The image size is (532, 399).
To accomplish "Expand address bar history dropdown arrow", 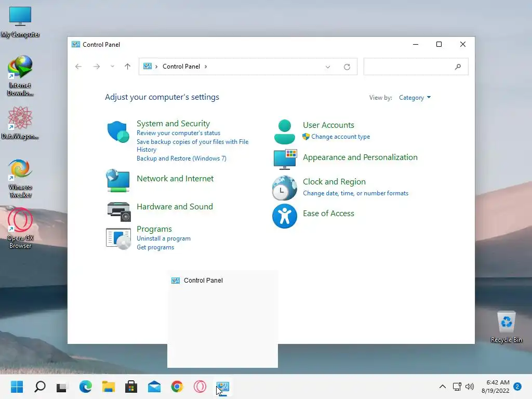I will [x=328, y=67].
